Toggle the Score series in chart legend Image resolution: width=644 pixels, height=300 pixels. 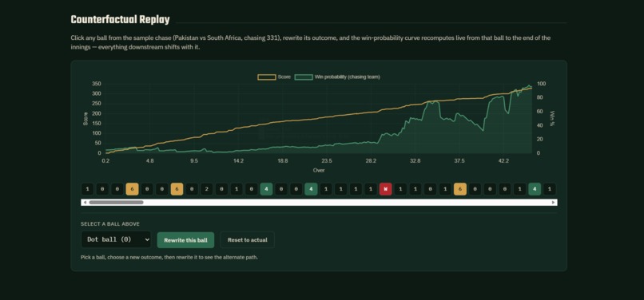274,77
